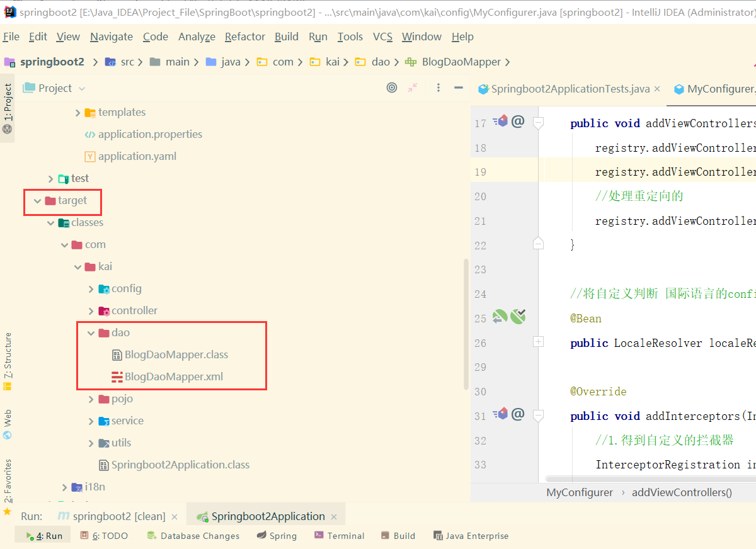Click the dao breadcrumb in navigation bar
This screenshot has height=549, width=756.
tap(373, 62)
